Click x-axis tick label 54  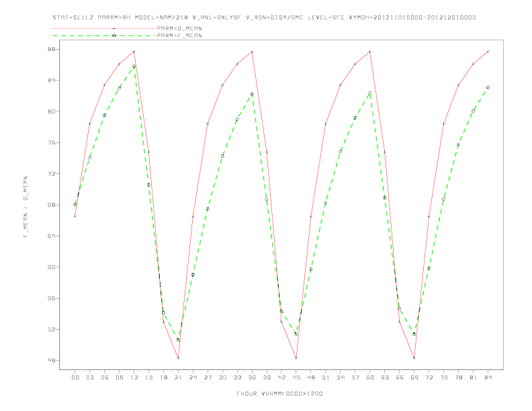341,377
